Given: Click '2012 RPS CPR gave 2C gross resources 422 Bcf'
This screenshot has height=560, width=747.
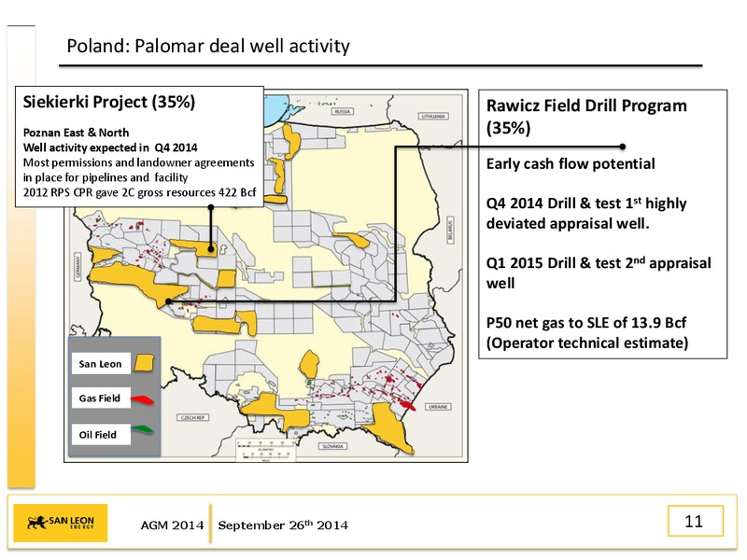Looking at the screenshot, I should [139, 192].
